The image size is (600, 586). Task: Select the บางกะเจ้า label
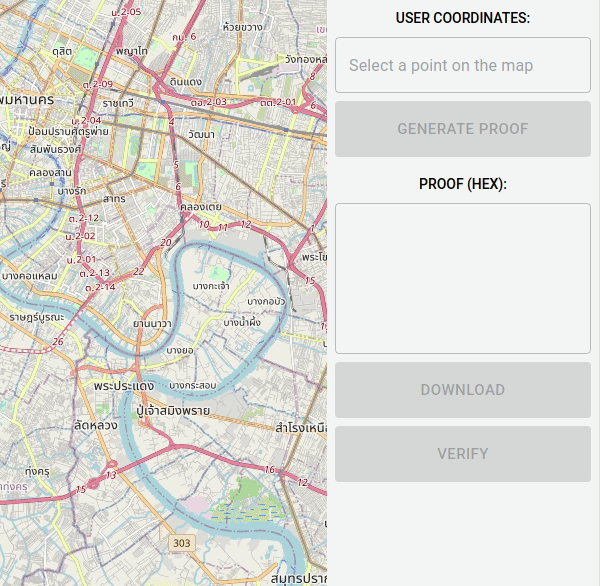211,286
